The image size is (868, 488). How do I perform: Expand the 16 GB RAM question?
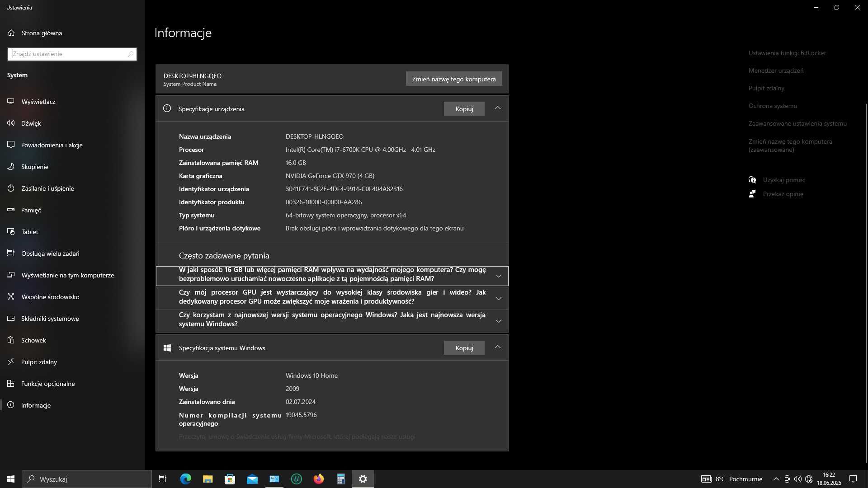(332, 276)
